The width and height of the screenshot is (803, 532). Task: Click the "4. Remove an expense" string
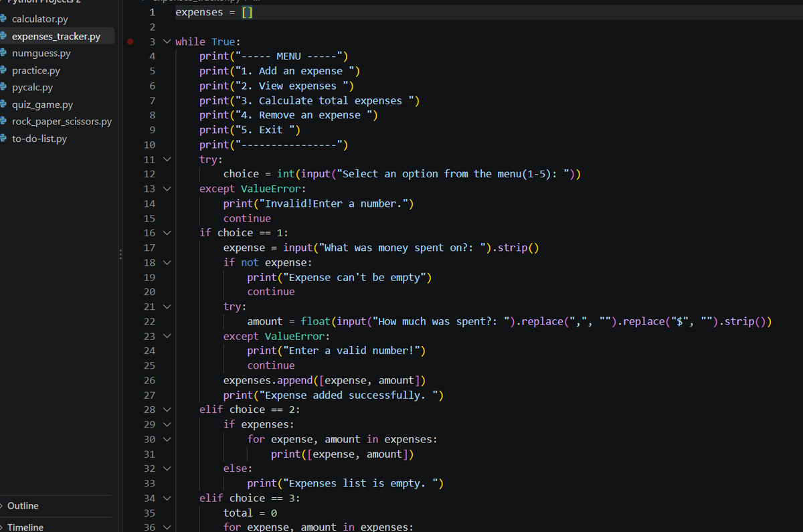coord(304,115)
